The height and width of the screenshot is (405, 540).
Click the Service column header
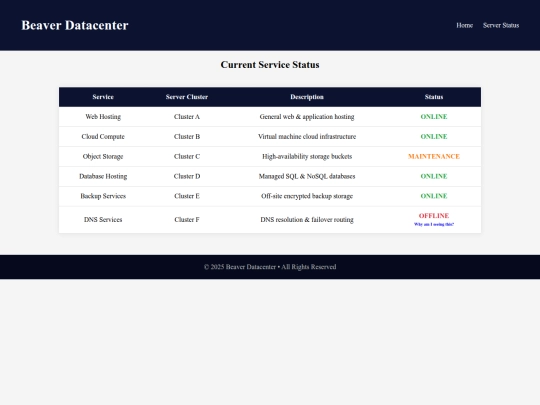103,97
